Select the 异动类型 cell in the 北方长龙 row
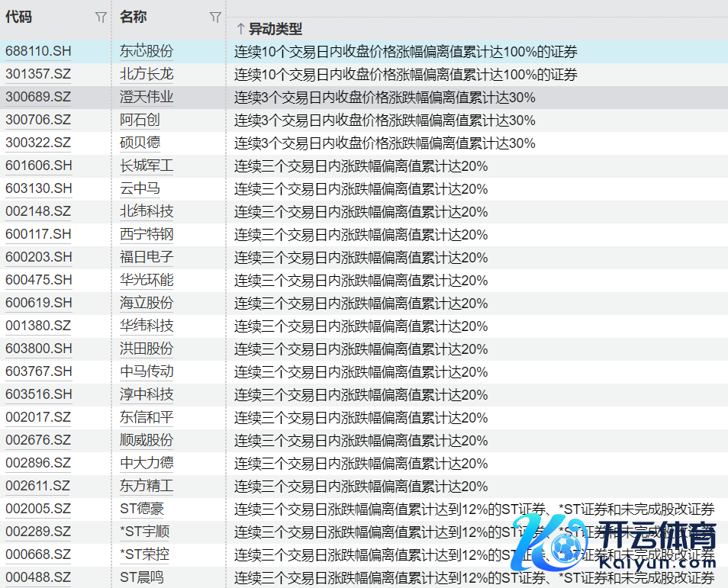The width and height of the screenshot is (728, 588). [x=405, y=75]
